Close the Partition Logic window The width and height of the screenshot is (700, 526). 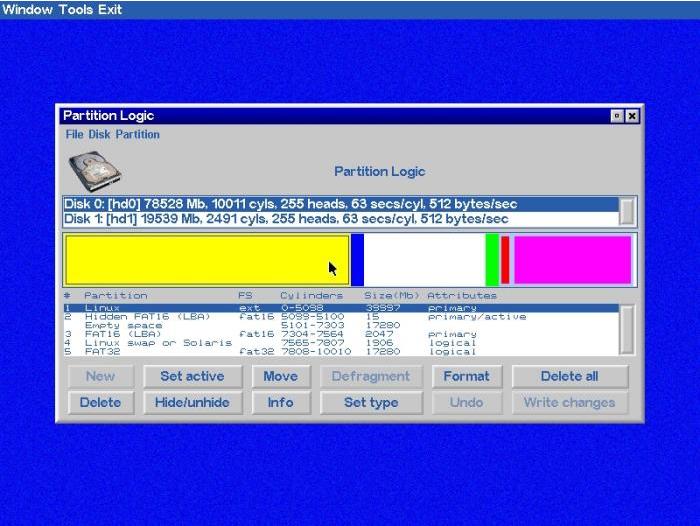tap(632, 116)
